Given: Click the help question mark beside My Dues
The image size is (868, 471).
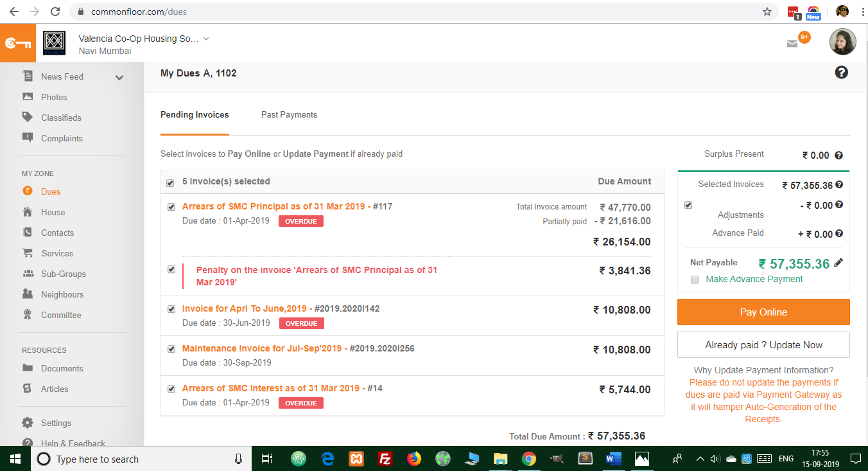Looking at the screenshot, I should click(x=841, y=73).
